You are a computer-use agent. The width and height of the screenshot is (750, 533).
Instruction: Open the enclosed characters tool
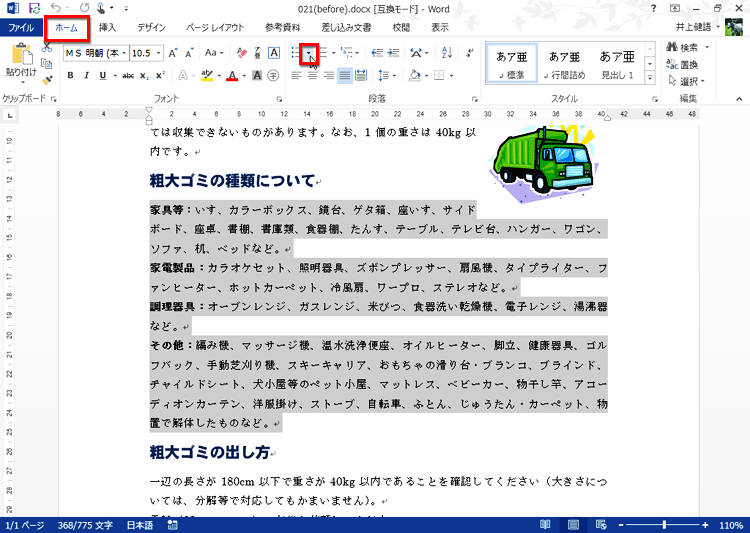pos(273,76)
